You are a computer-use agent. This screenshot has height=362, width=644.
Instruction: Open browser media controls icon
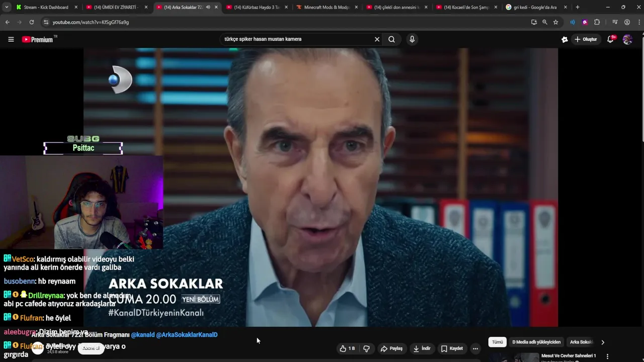(615, 22)
